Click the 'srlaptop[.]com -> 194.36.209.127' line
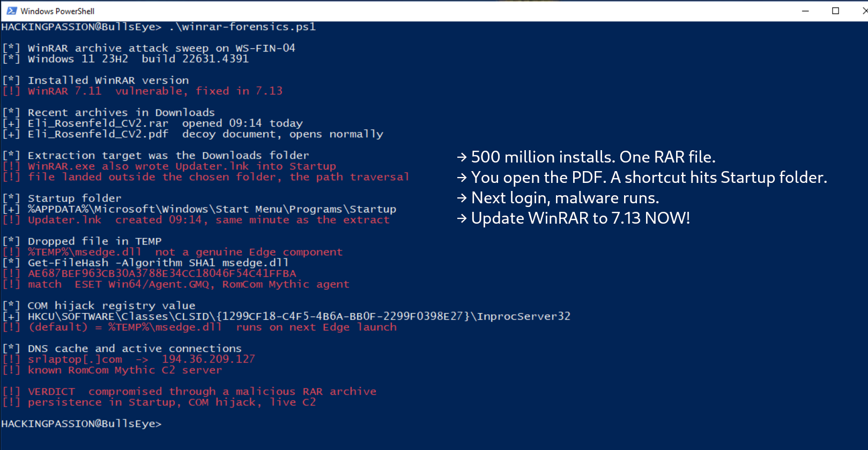This screenshot has height=450, width=868. tap(142, 359)
